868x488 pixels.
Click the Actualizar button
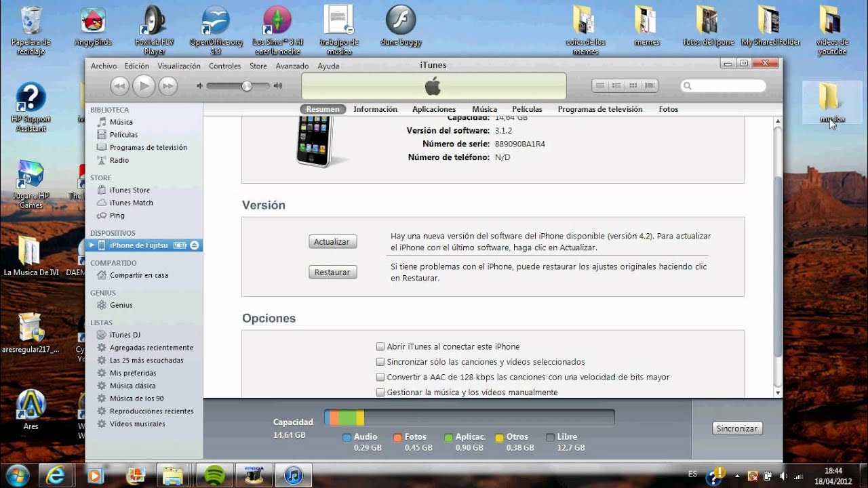click(x=332, y=242)
